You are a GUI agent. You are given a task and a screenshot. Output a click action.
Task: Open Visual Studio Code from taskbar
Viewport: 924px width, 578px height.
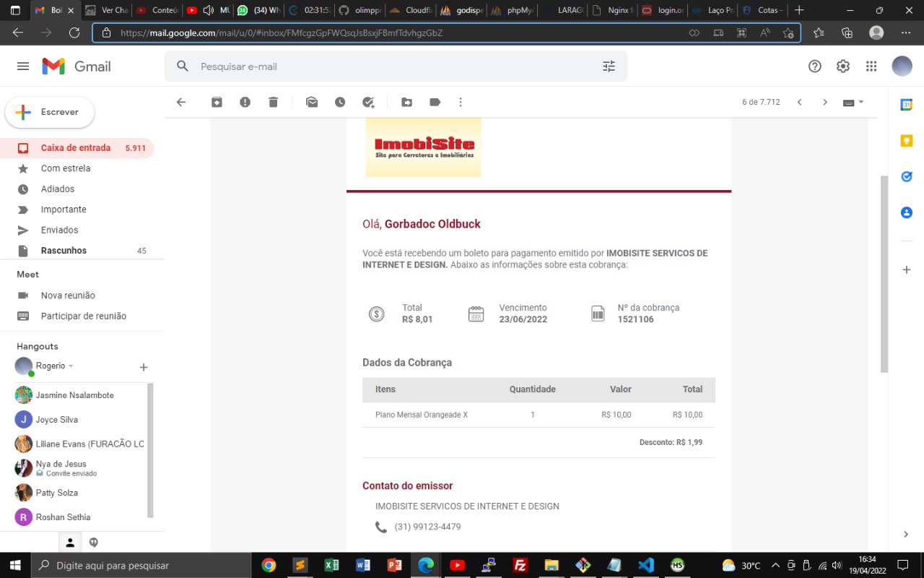tap(646, 565)
